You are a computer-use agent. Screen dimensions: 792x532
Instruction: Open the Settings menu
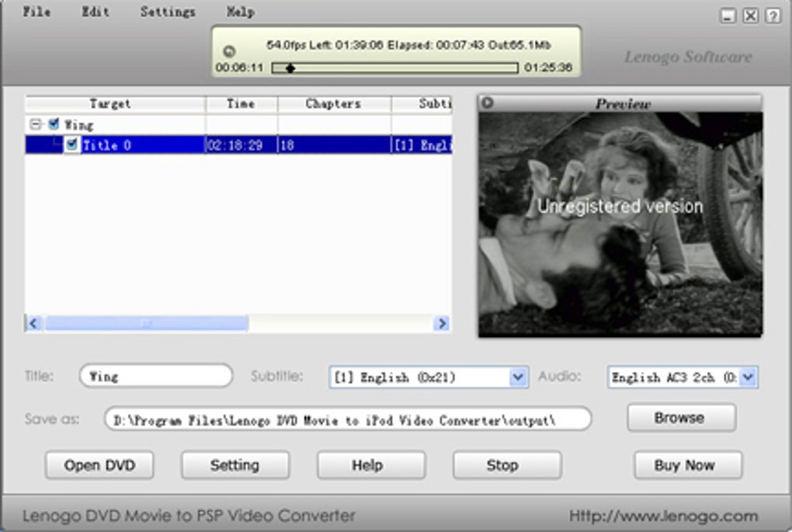point(168,12)
